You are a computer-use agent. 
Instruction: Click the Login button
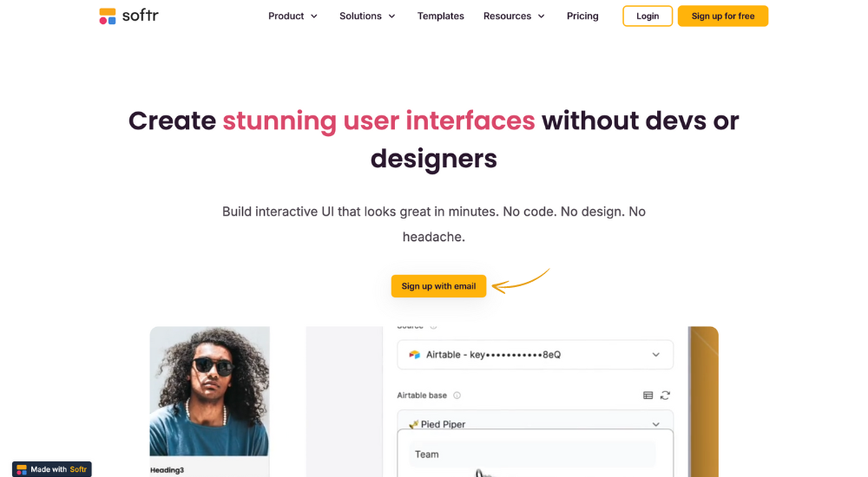tap(648, 16)
